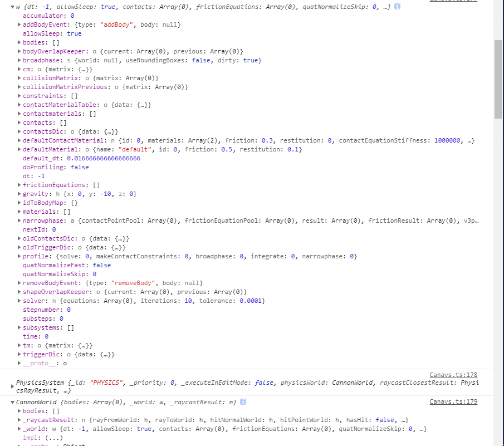Expand contactsDic property

(x=19, y=132)
